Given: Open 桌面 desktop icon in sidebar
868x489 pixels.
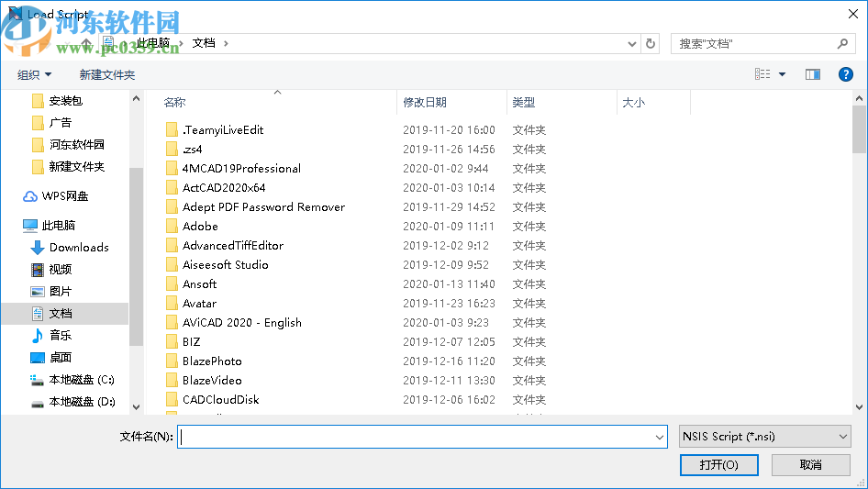Looking at the screenshot, I should (x=37, y=357).
